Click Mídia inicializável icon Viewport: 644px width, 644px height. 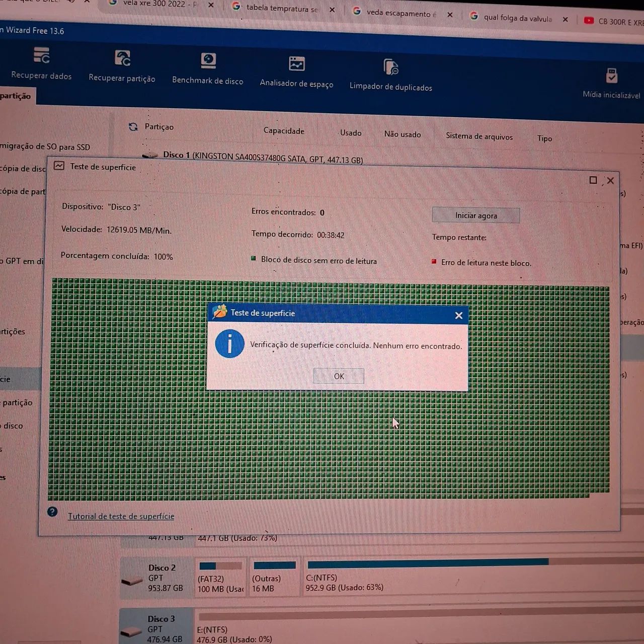tap(611, 75)
